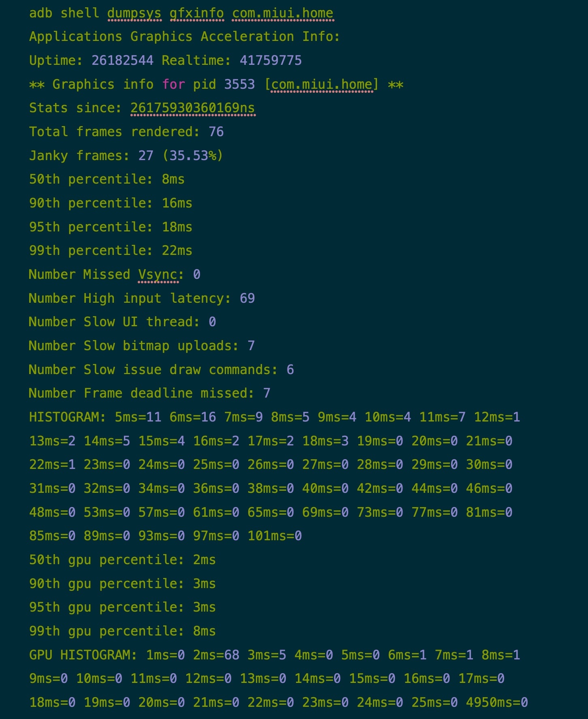This screenshot has width=588, height=719.
Task: Click com.miui.home in the adb command line
Action: tap(283, 13)
